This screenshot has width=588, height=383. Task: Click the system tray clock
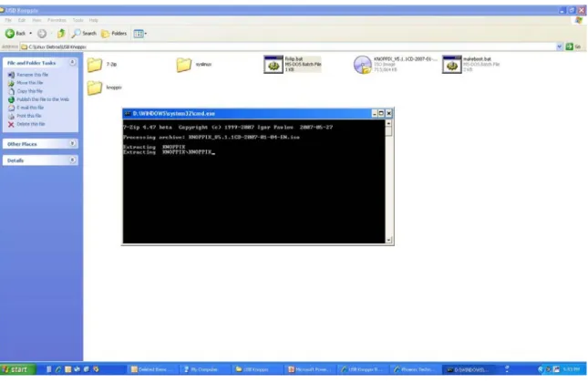(x=571, y=369)
